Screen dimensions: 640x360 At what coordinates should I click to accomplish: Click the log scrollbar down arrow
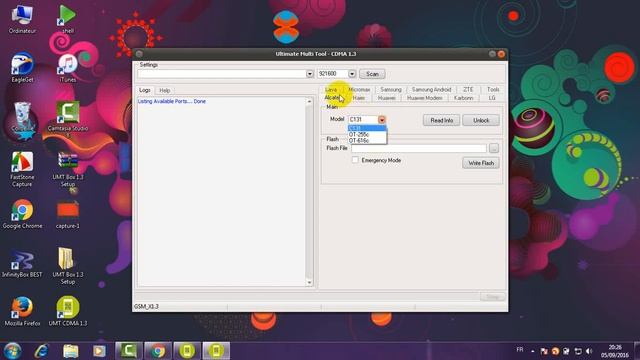click(309, 282)
